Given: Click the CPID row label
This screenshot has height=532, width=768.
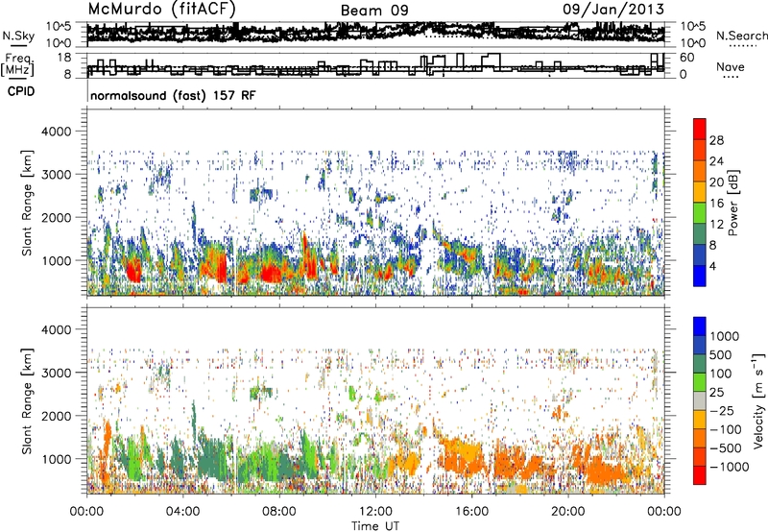Looking at the screenshot, I should (x=21, y=91).
